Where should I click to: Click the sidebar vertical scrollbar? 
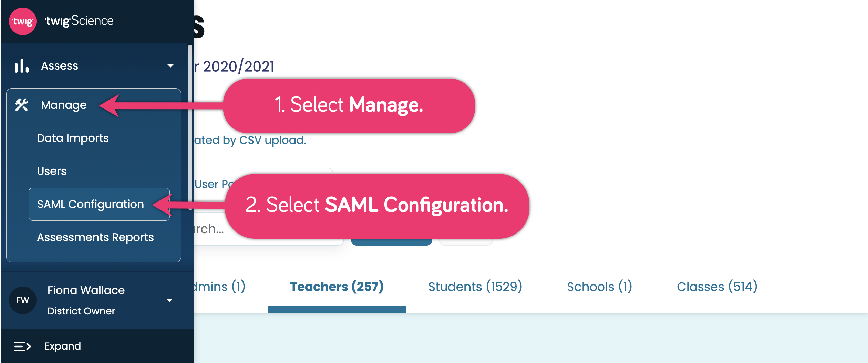click(x=190, y=124)
